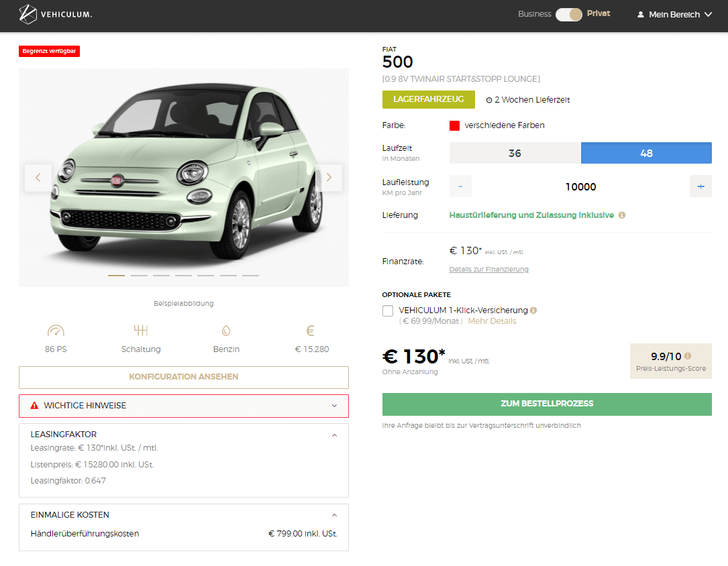This screenshot has height=566, width=728.
Task: Increase Laufleistung with plus button
Action: (700, 186)
